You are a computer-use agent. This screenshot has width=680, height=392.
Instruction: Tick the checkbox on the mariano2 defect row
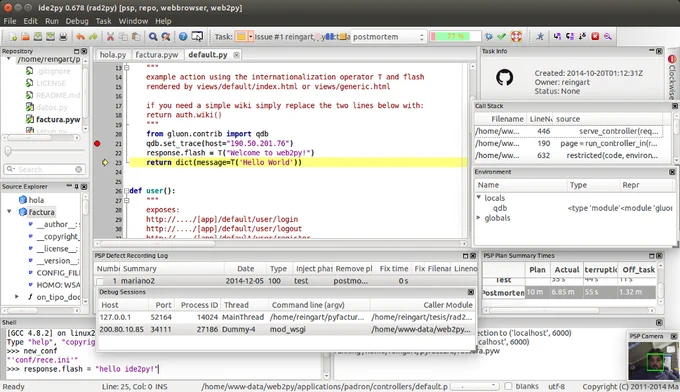click(100, 281)
